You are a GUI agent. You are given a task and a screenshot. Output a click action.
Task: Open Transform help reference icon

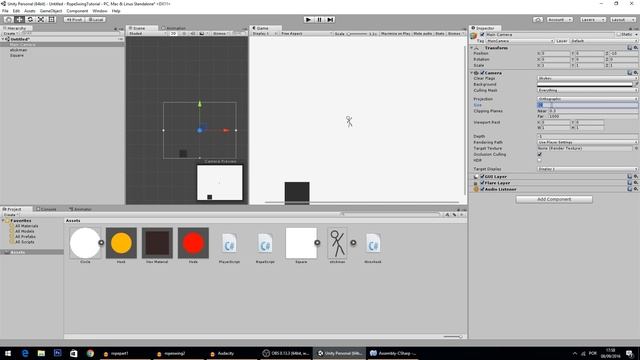click(629, 48)
